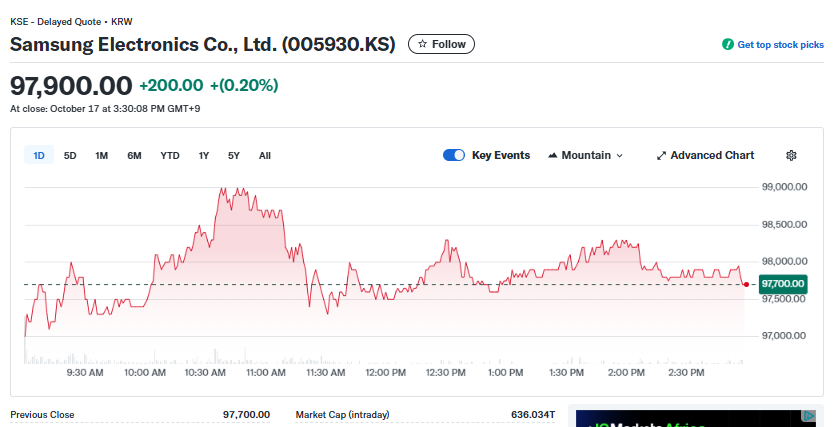Click the red current price dot
This screenshot has width=835, height=427.
(x=746, y=284)
